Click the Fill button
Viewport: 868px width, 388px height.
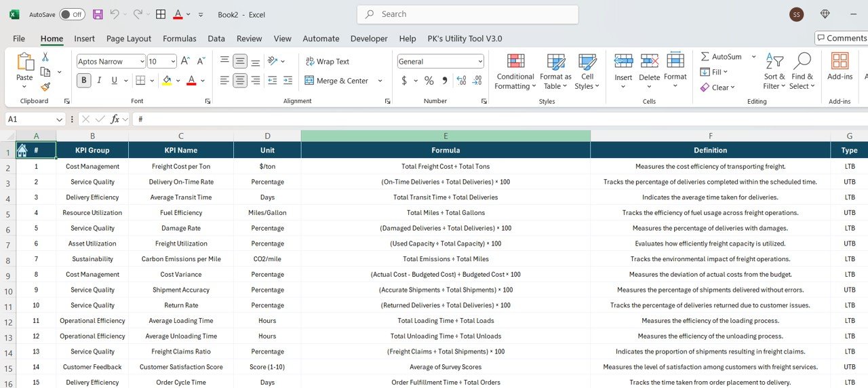coord(713,72)
